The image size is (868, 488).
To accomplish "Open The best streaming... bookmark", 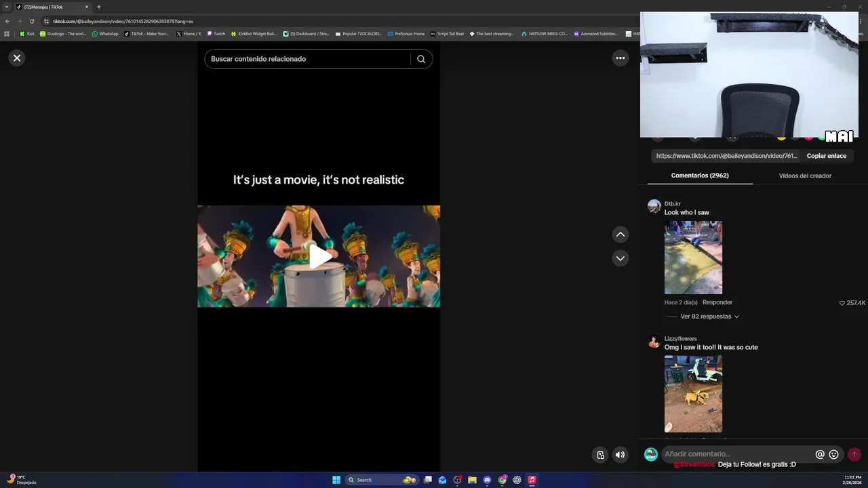I will pyautogui.click(x=492, y=33).
